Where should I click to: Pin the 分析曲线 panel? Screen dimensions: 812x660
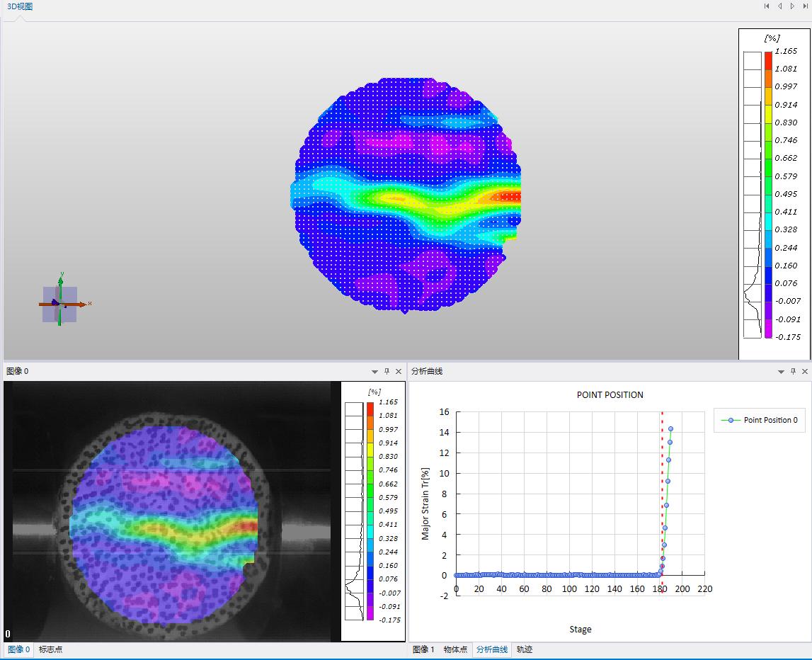point(793,371)
